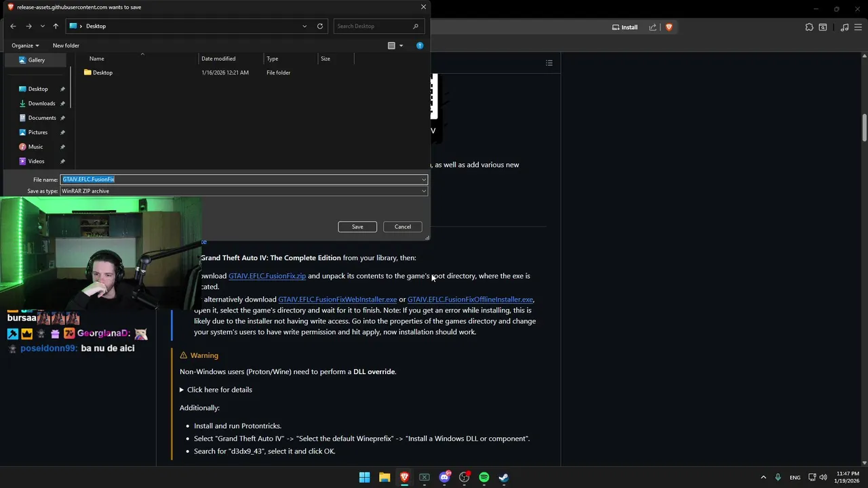This screenshot has height=488, width=868.
Task: Refresh the Desktop folder listing
Action: click(x=320, y=26)
